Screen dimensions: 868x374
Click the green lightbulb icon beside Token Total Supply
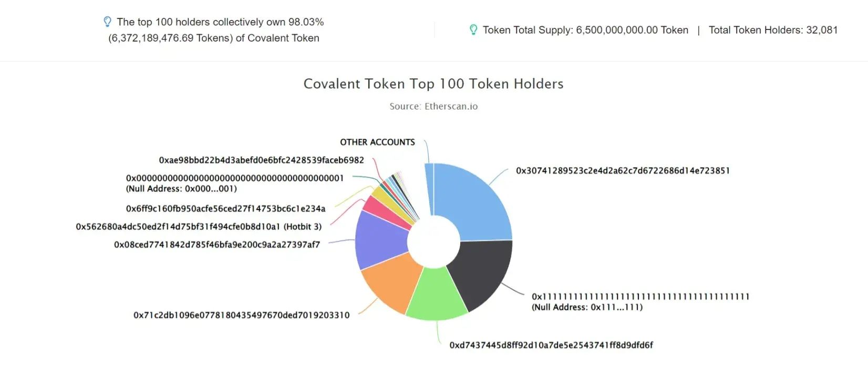tap(473, 30)
